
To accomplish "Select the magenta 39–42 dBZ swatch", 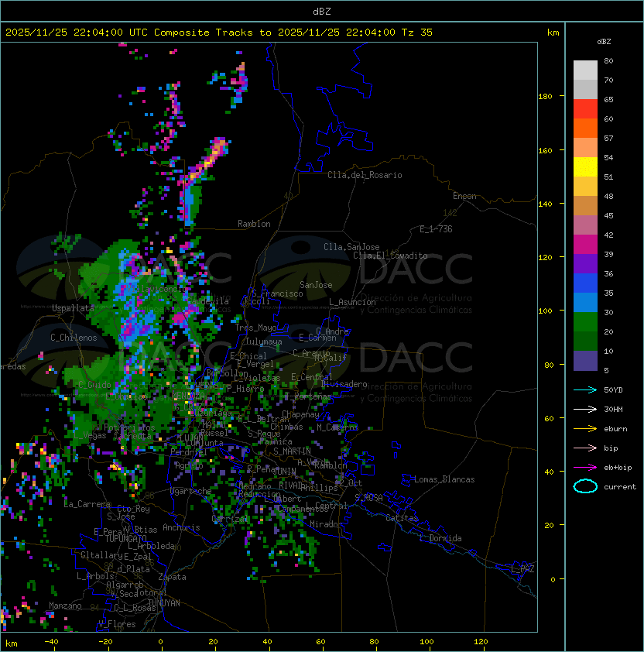I will [585, 245].
